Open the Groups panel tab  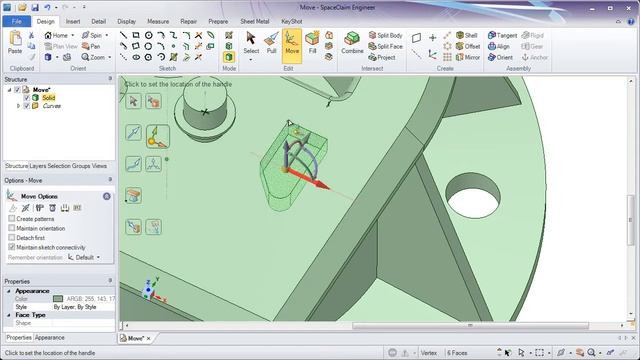tap(81, 166)
